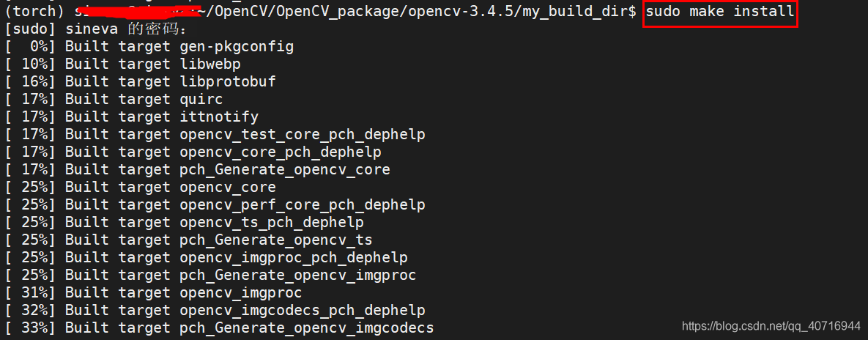Click 'opencv_core_pch_dephelp' text
Image resolution: width=868 pixels, height=340 pixels.
(281, 152)
